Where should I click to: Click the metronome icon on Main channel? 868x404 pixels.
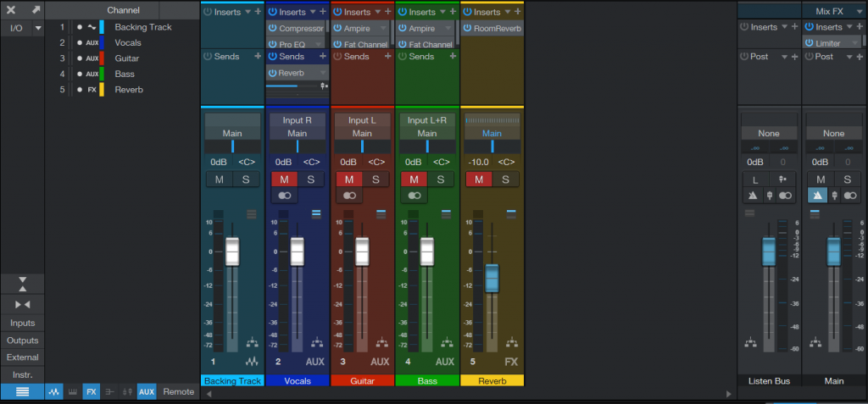[x=817, y=196]
